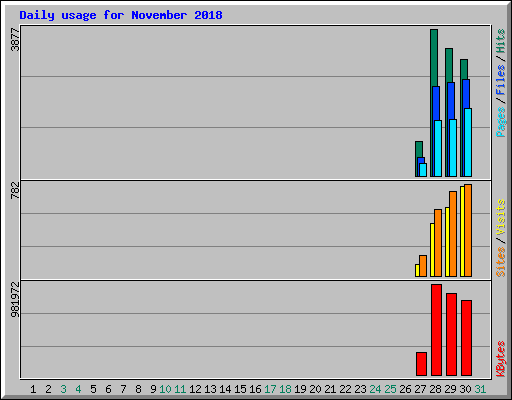Click the red 'KBytes' legend label

pyautogui.click(x=501, y=359)
